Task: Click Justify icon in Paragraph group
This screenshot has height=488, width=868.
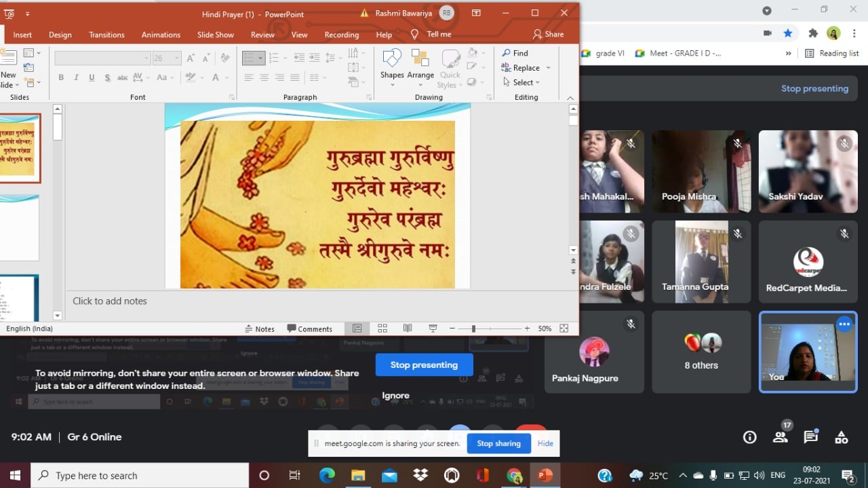Action: click(x=295, y=77)
